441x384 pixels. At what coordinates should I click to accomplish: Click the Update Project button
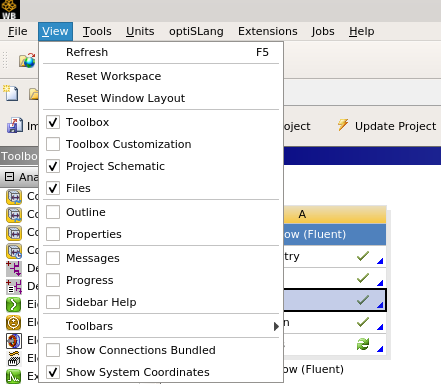tap(387, 126)
